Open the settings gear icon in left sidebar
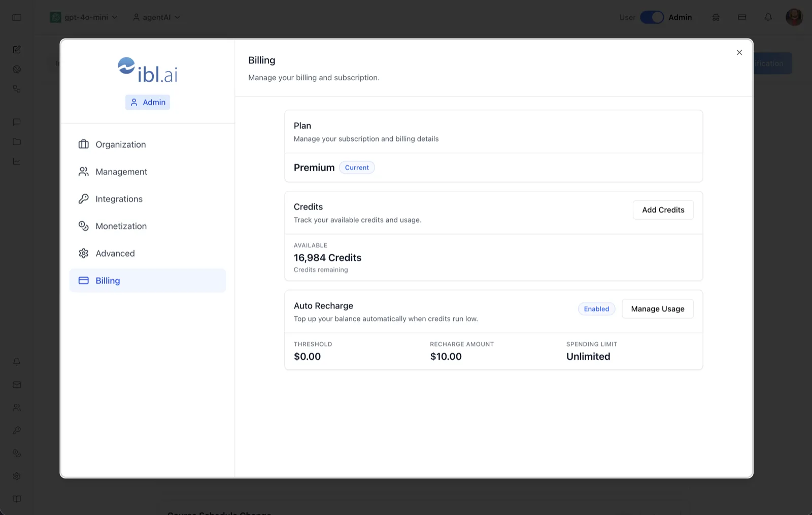812x515 pixels. pyautogui.click(x=17, y=476)
